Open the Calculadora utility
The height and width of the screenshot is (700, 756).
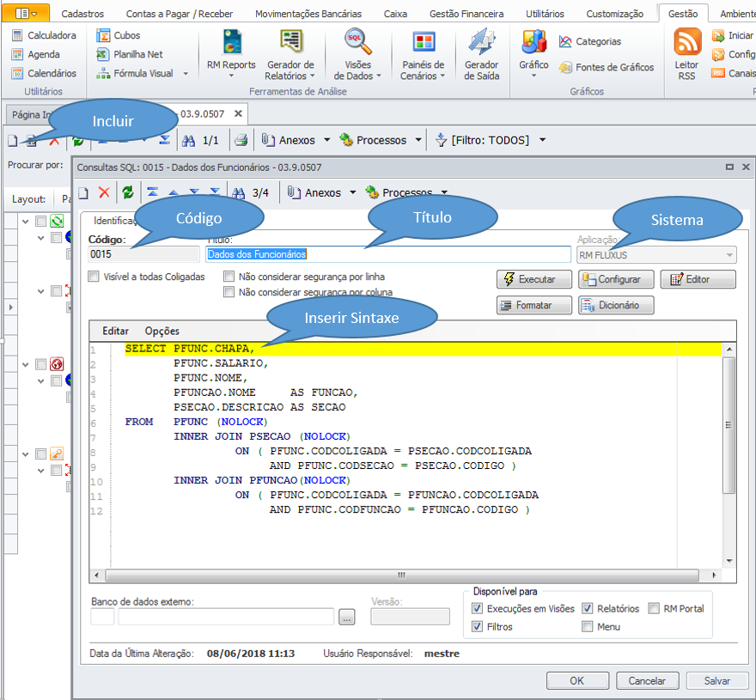coord(44,35)
